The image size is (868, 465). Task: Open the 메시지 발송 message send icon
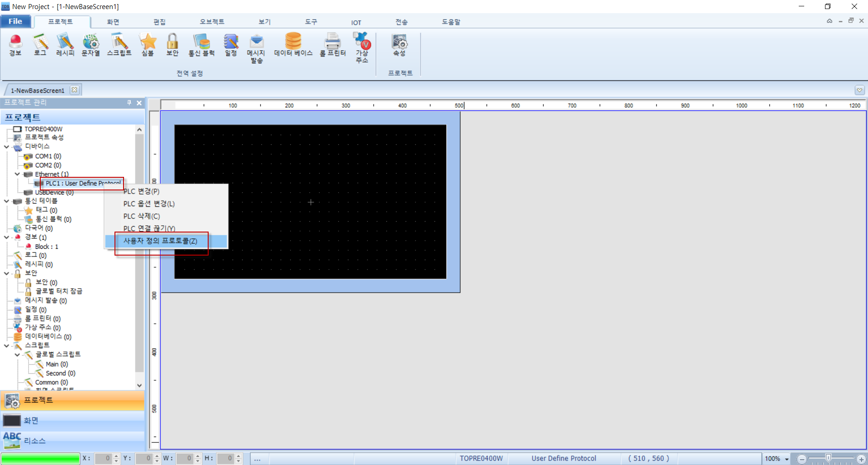pyautogui.click(x=256, y=48)
